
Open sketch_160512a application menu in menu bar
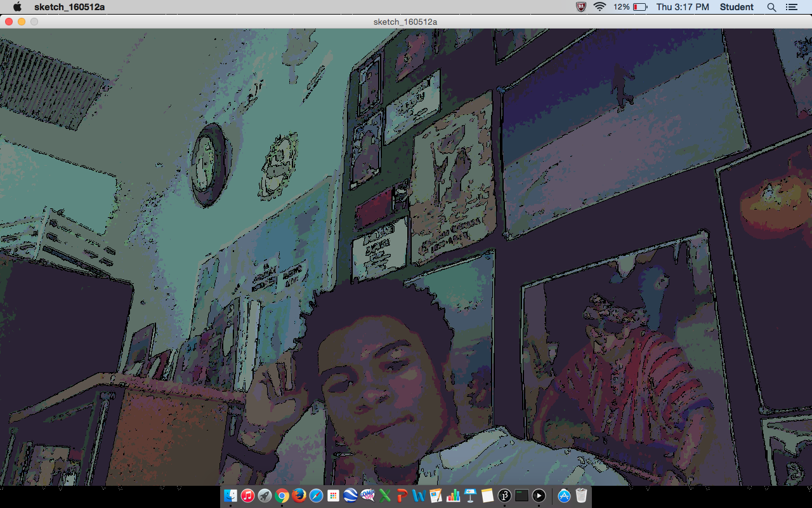tap(69, 7)
